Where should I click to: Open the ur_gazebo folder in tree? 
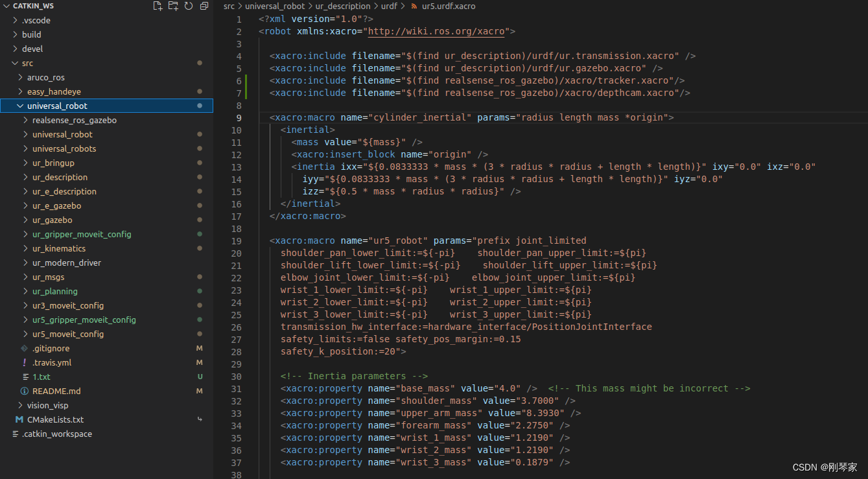point(52,220)
